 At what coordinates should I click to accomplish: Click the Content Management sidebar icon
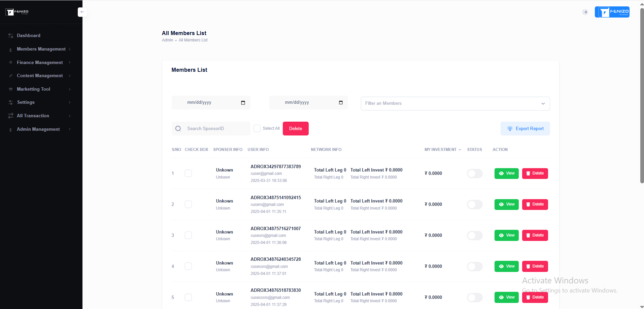click(11, 76)
